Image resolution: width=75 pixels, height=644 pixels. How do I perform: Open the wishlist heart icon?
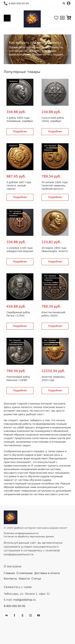pyautogui.click(x=56, y=18)
